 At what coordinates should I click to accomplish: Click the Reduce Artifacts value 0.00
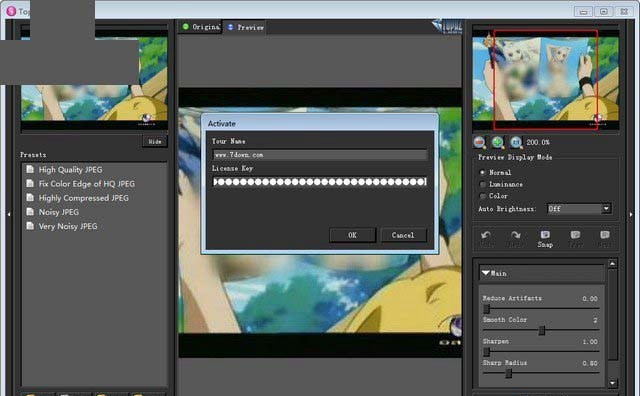(590, 298)
